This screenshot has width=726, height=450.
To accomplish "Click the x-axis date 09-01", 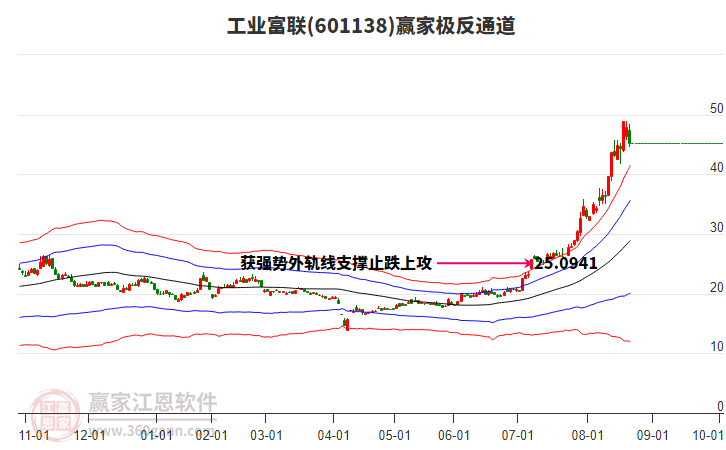I will pyautogui.click(x=652, y=436).
